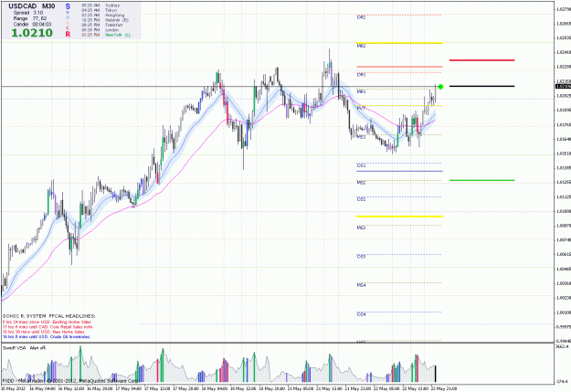Click the USDCAD M30 symbol label
Viewport: 571px width, 392px height.
(x=32, y=6)
